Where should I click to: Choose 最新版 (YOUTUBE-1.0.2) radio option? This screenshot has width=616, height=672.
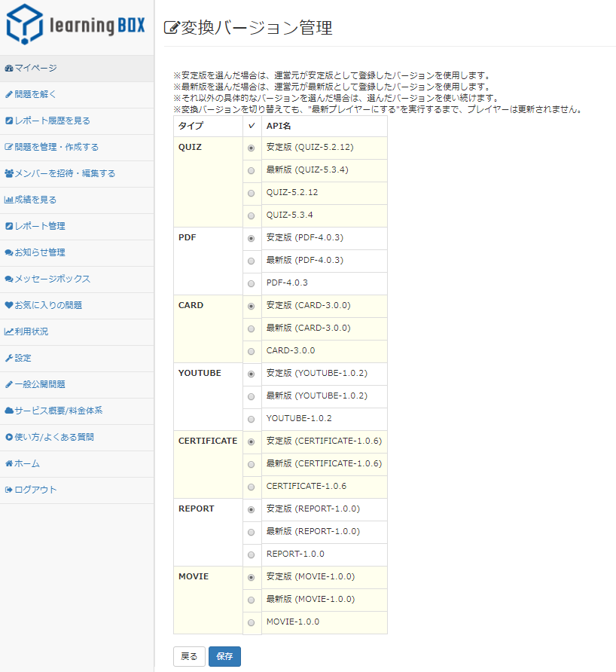251,397
